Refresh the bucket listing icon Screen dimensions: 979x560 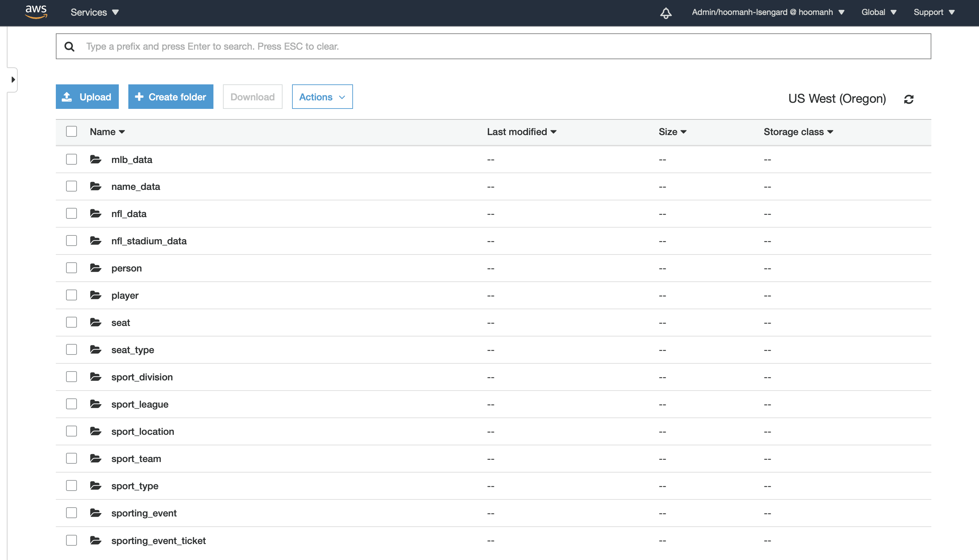pos(909,99)
